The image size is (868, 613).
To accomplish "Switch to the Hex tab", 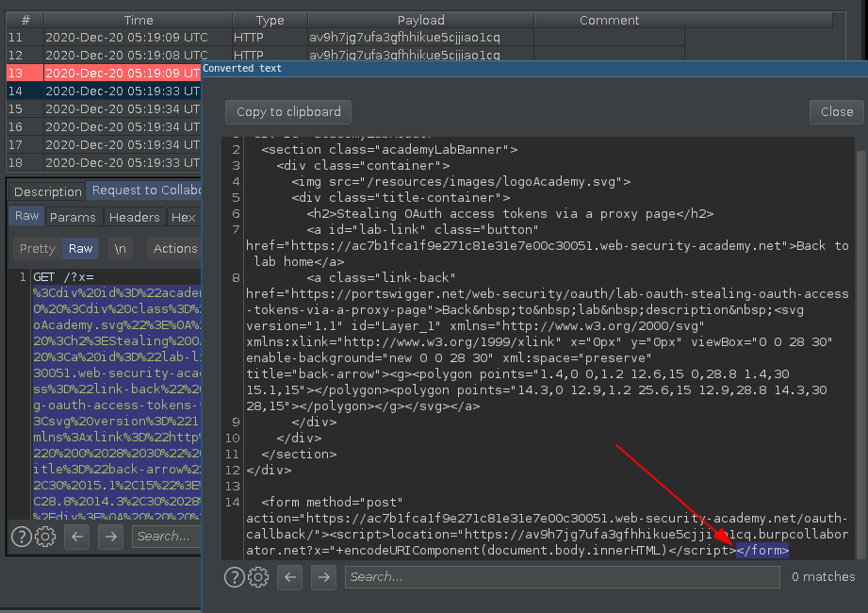I will point(183,217).
